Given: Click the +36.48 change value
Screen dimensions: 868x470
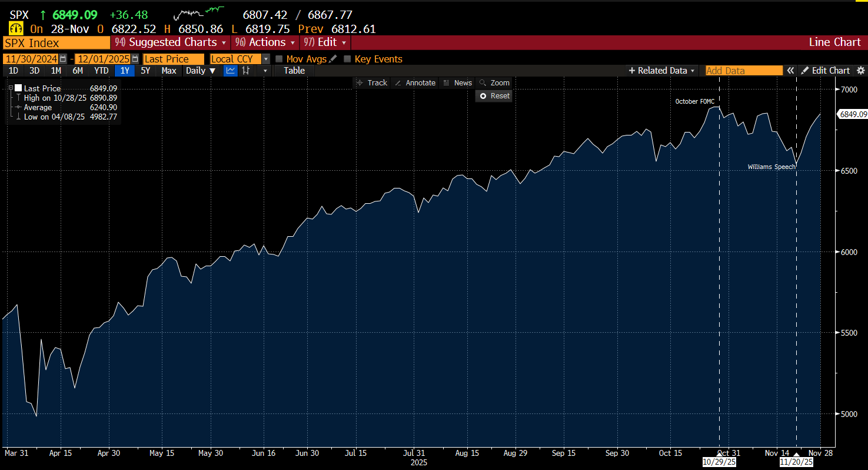Looking at the screenshot, I should [x=129, y=15].
